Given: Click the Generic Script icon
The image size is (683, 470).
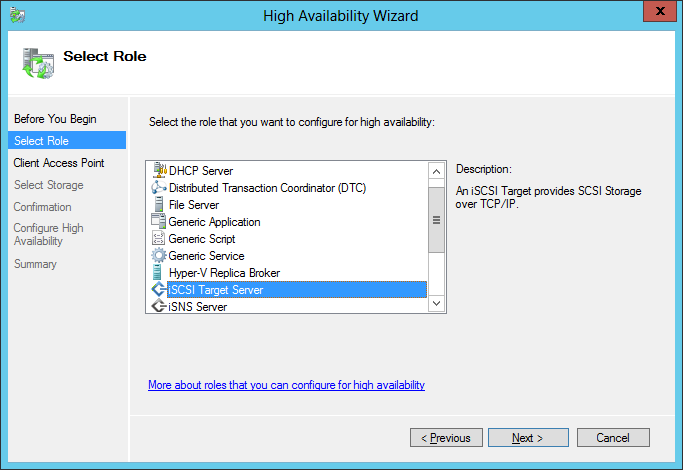Looking at the screenshot, I should [158, 239].
